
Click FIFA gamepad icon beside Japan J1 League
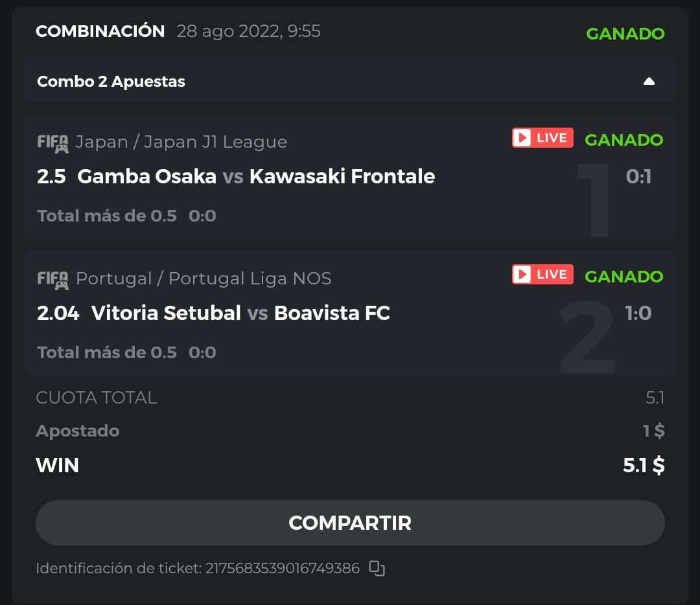click(x=52, y=143)
